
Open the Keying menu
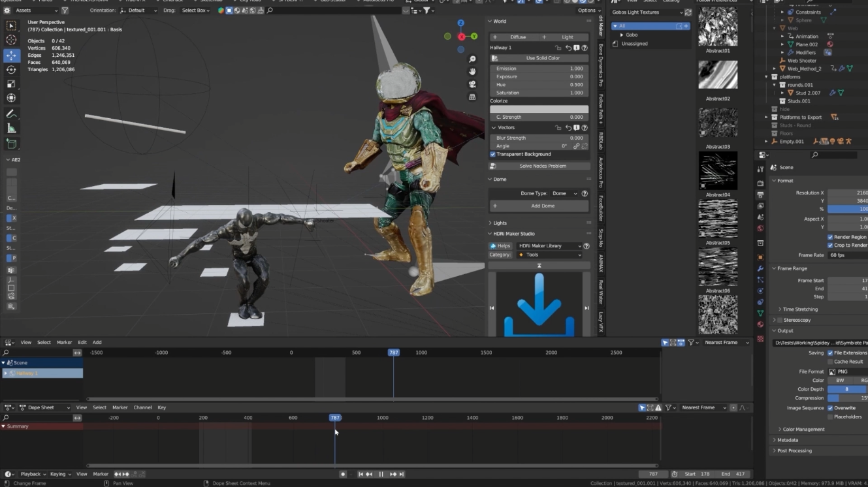[x=60, y=474]
